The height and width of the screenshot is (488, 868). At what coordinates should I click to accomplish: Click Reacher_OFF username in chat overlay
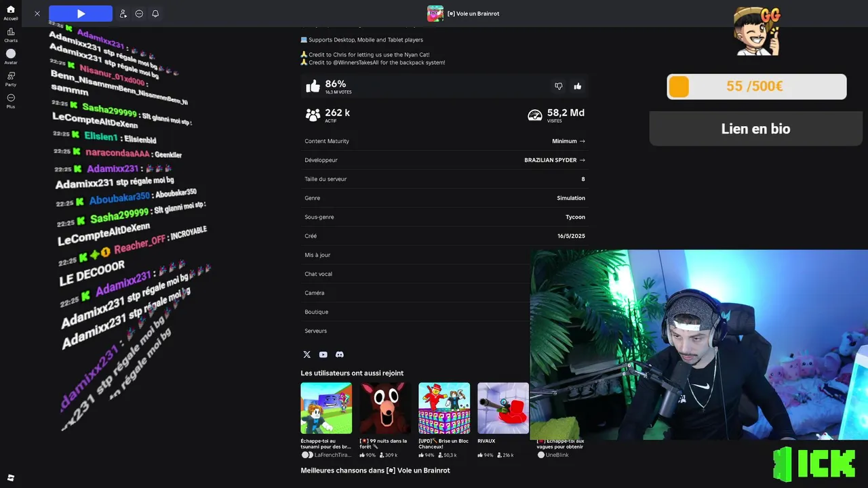[x=140, y=245]
